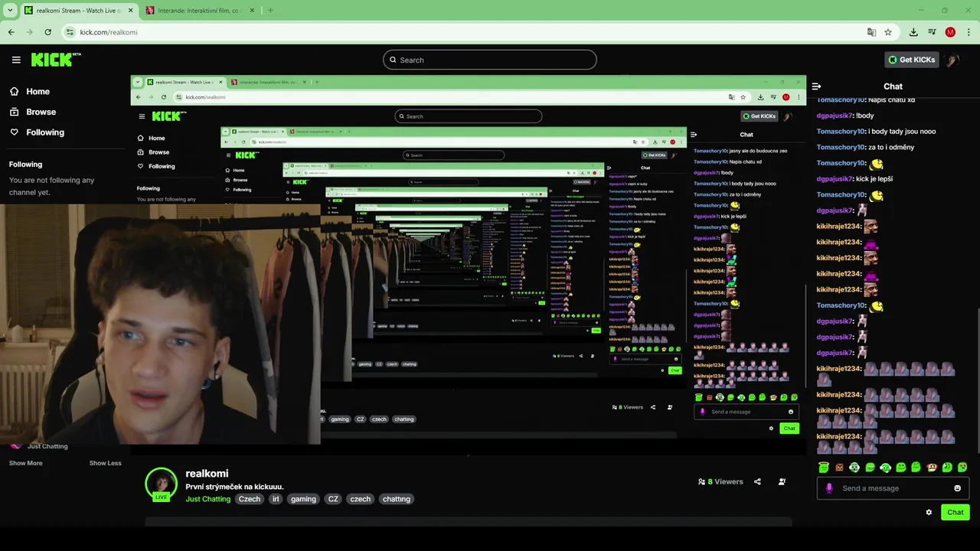
Task: Click Just Chatting in sidebar list
Action: [x=47, y=446]
